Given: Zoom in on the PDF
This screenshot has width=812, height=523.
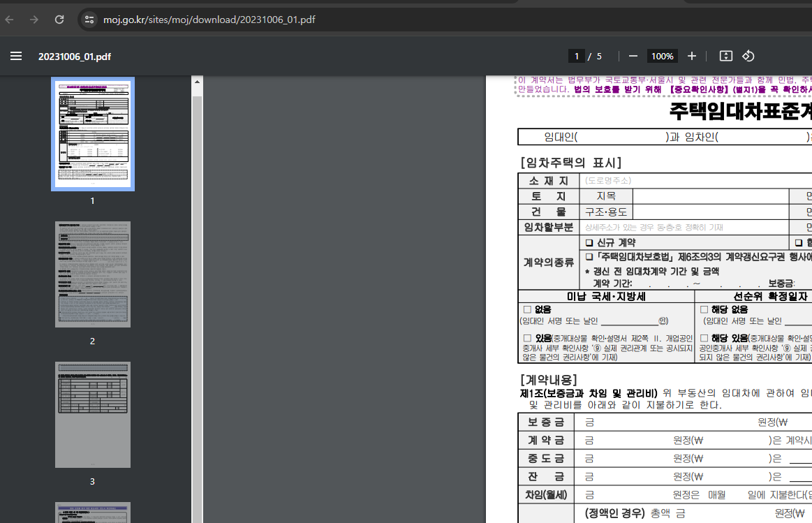Looking at the screenshot, I should pyautogui.click(x=692, y=56).
